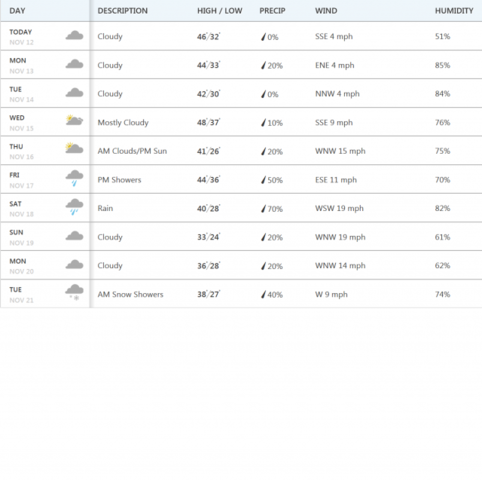This screenshot has width=482, height=480.
Task: Click the PRECIP column header
Action: coord(272,11)
